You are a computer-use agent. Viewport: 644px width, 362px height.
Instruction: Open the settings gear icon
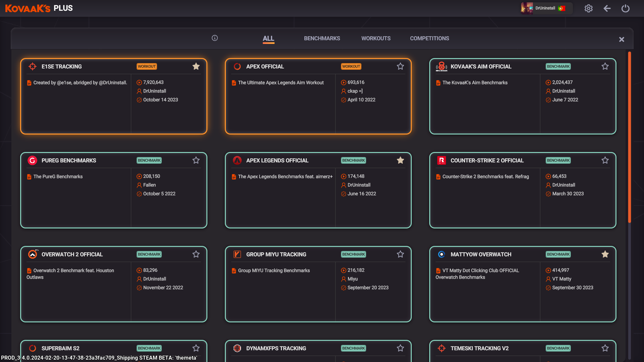[x=588, y=8]
